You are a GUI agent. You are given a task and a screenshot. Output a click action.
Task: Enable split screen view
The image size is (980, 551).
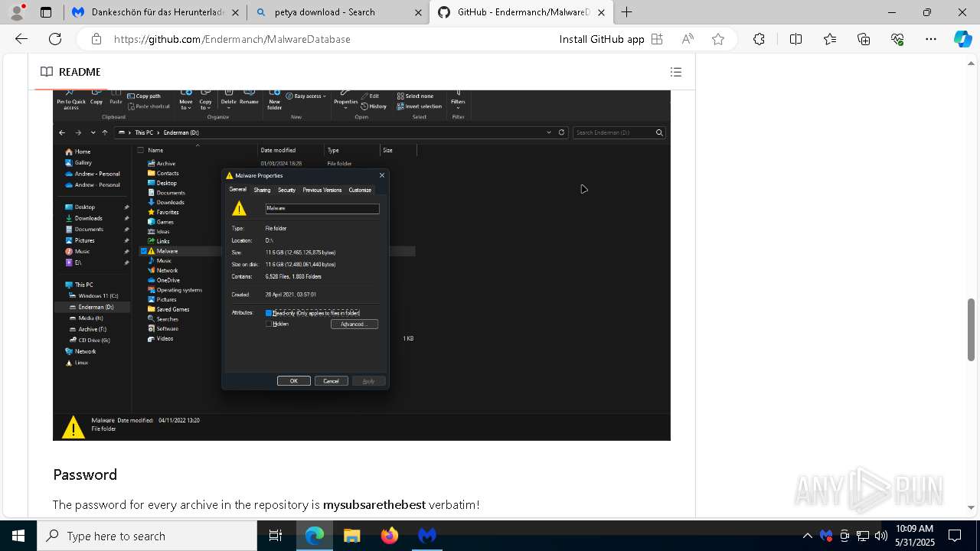795,39
